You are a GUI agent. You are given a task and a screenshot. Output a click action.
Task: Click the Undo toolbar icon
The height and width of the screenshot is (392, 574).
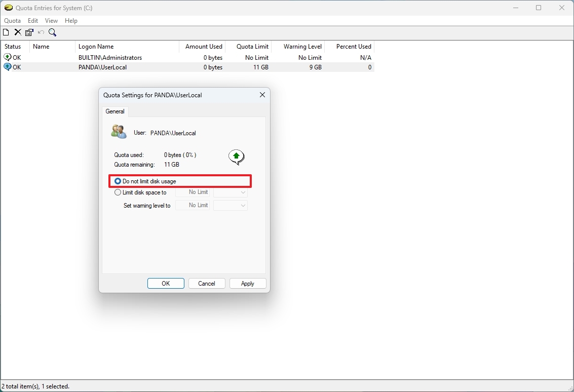tap(41, 32)
